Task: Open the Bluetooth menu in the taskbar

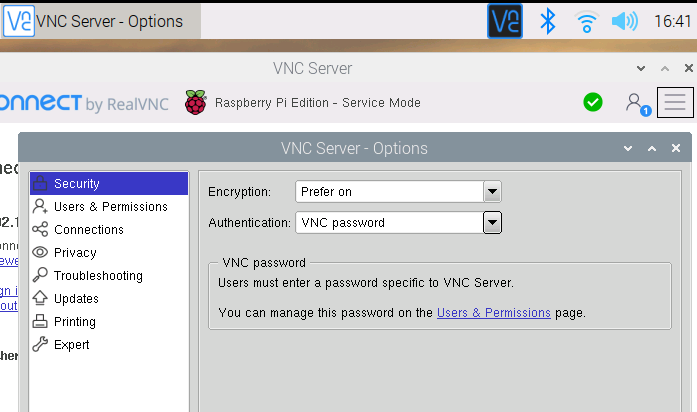Action: (x=547, y=21)
